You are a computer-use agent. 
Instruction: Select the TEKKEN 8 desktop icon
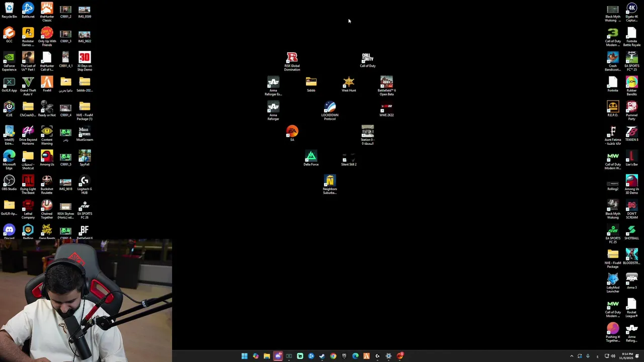coord(631,134)
